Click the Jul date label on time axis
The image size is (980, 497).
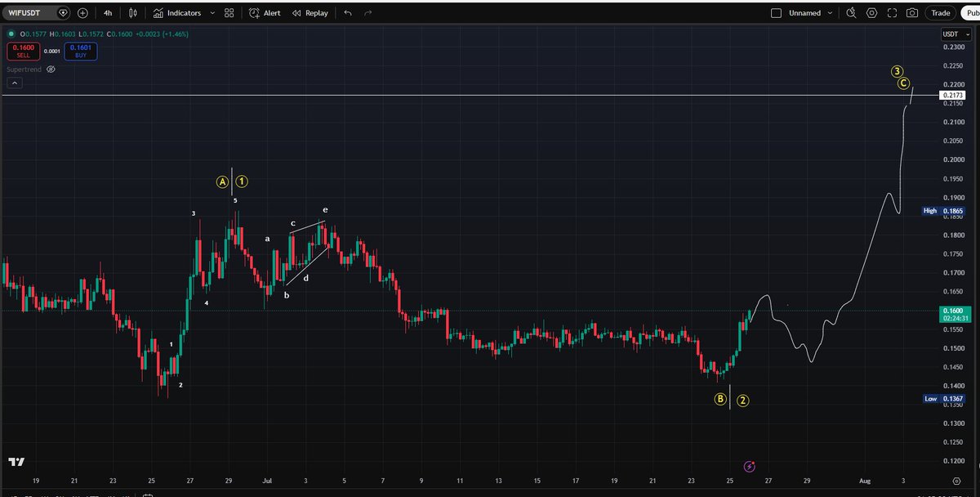(266, 481)
